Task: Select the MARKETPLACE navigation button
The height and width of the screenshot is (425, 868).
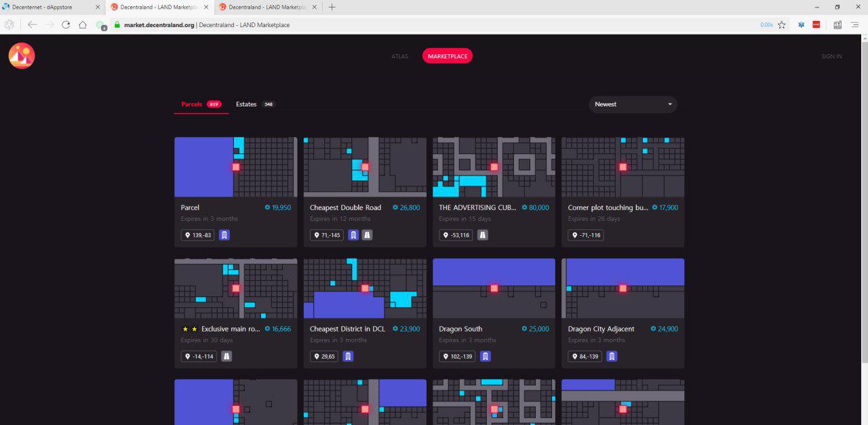Action: pos(448,56)
